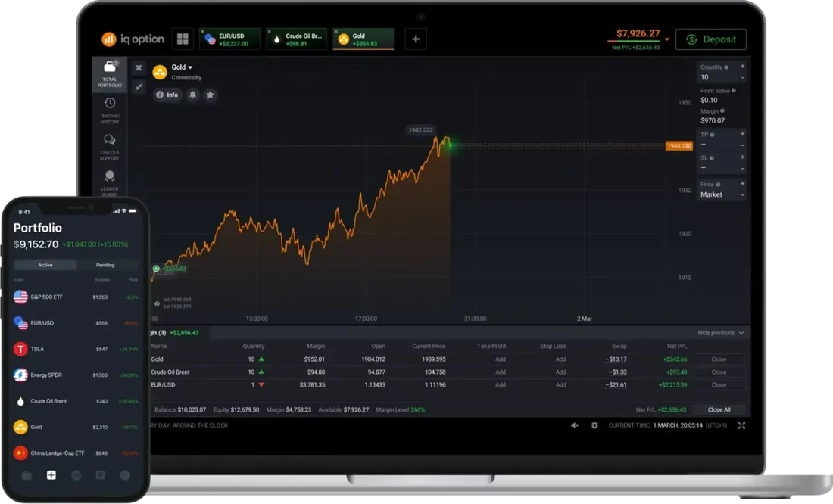The height and width of the screenshot is (504, 833).
Task: Click the iq option logo
Action: coord(133,39)
